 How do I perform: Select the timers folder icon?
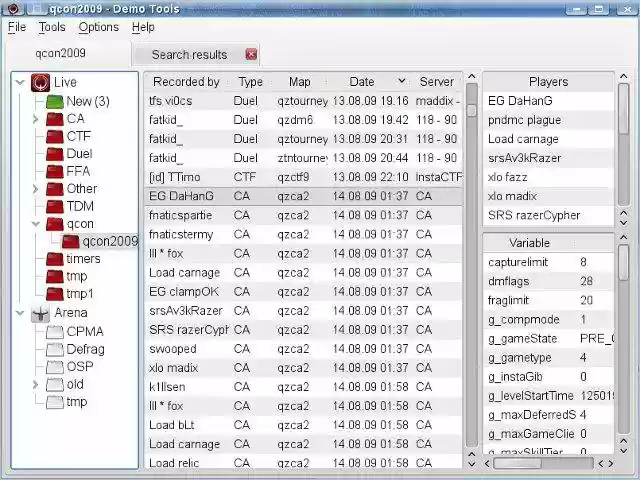tap(55, 259)
